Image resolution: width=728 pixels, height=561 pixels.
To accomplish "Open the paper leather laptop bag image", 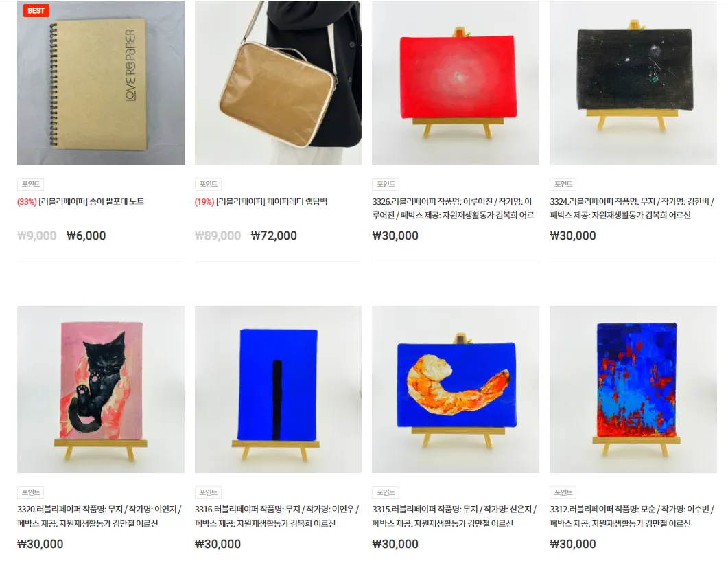I will [278, 82].
